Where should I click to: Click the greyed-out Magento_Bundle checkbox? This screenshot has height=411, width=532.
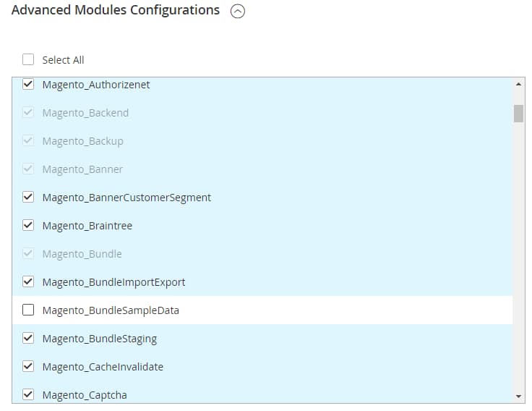[28, 253]
